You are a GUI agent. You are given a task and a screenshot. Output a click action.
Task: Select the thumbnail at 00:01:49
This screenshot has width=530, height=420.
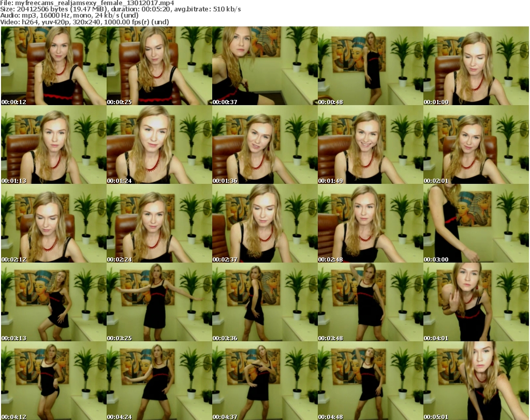point(371,144)
